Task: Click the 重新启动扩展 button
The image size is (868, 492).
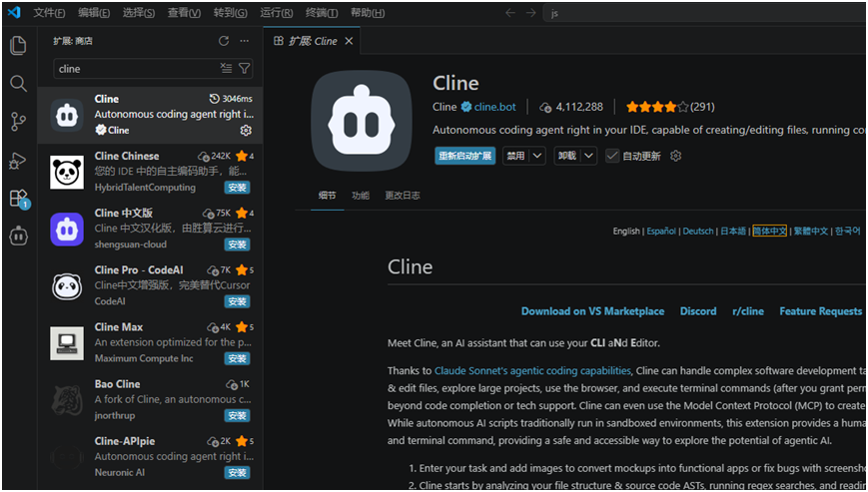Action: click(x=465, y=156)
